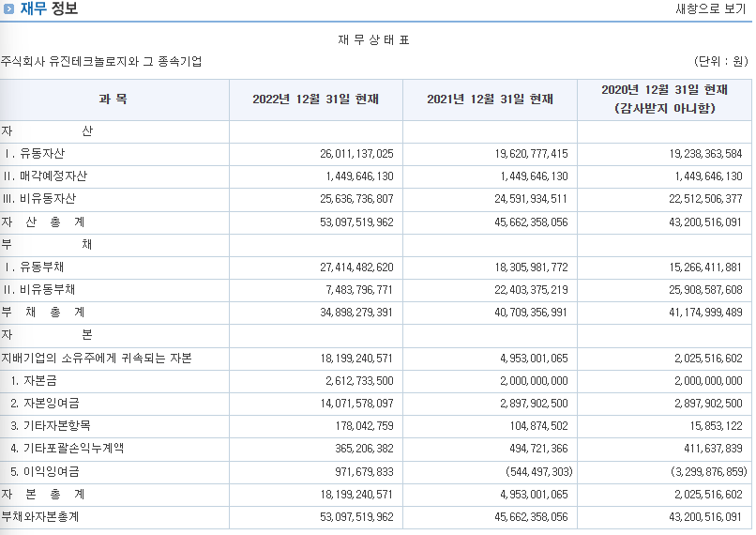Select value 25,636,736,807 for 비유동자산
756x535 pixels.
[x=356, y=199]
